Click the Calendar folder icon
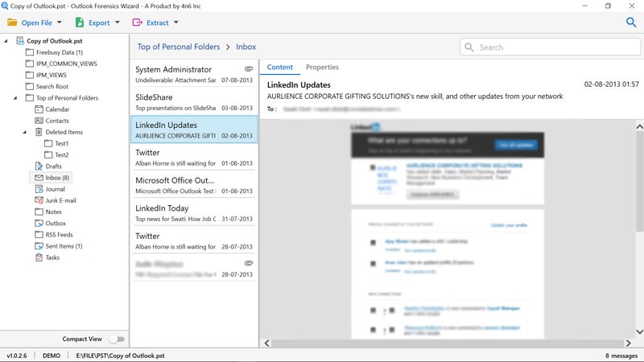The image size is (644, 362). [39, 109]
